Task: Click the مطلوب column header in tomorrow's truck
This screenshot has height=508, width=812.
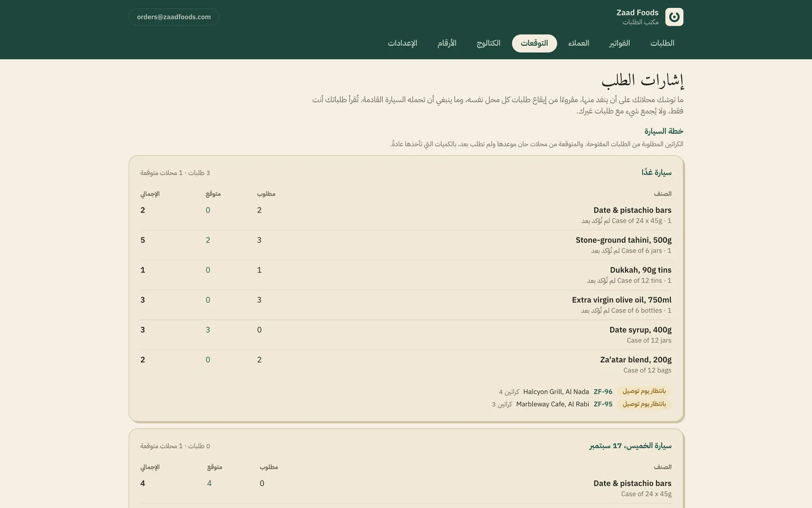Action: coord(266,194)
